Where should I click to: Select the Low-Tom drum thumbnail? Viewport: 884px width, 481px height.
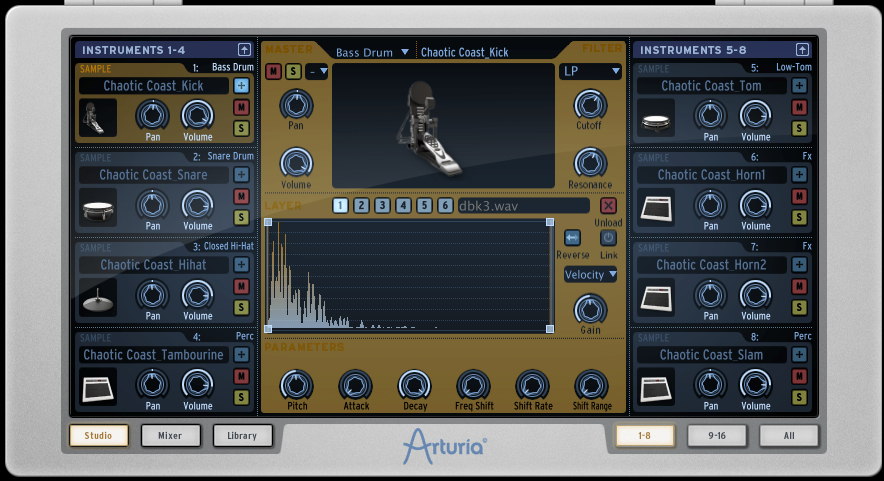[656, 118]
